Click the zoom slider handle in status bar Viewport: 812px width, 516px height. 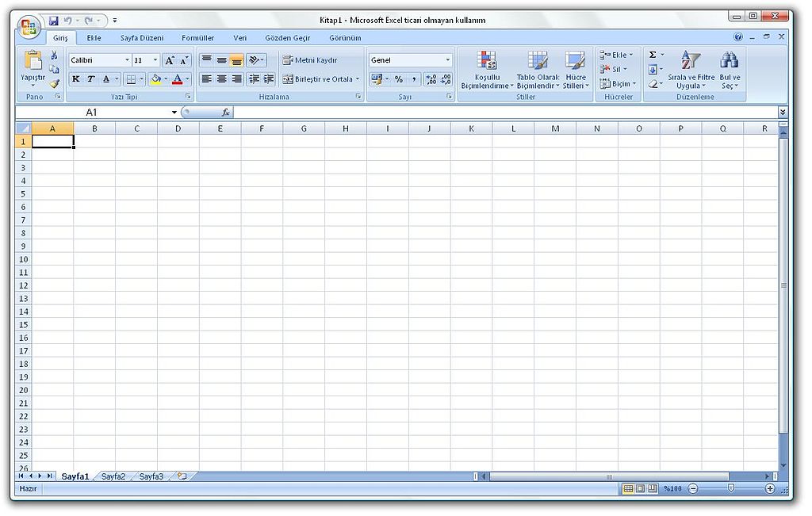pos(730,488)
